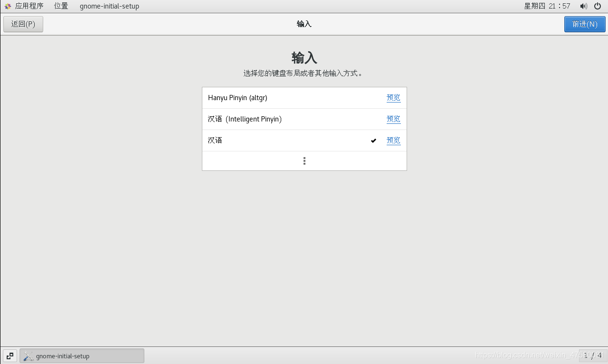Click the 前进(N) next button
Screen dimensions: 608x364
(x=585, y=24)
